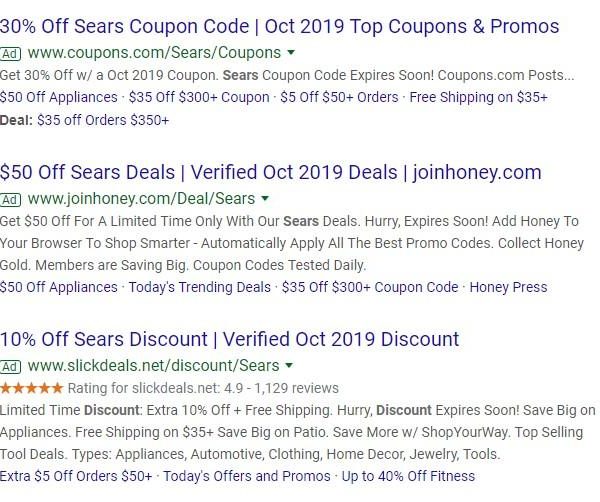Expand the dropdown arrow after slickdeals.net URL
The width and height of the screenshot is (600, 502).
289,365
